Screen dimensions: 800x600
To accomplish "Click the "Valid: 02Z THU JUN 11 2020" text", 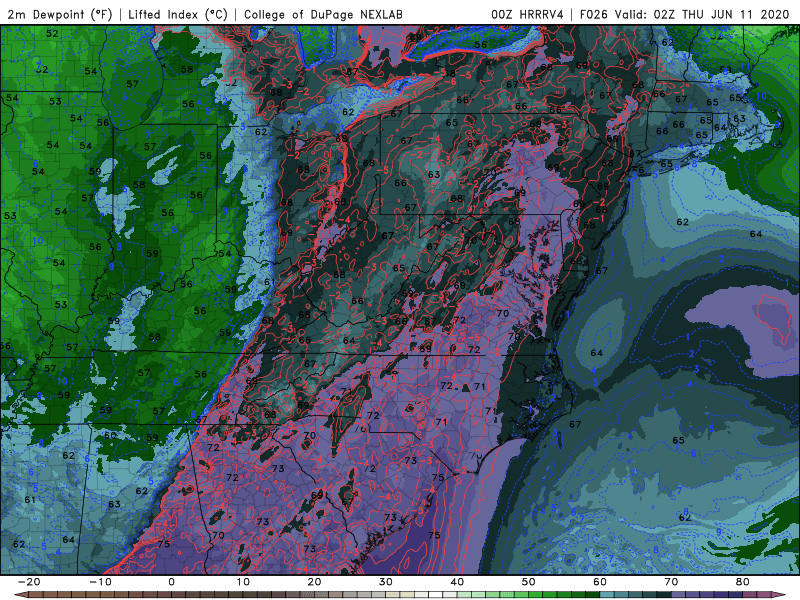I will 702,14.
